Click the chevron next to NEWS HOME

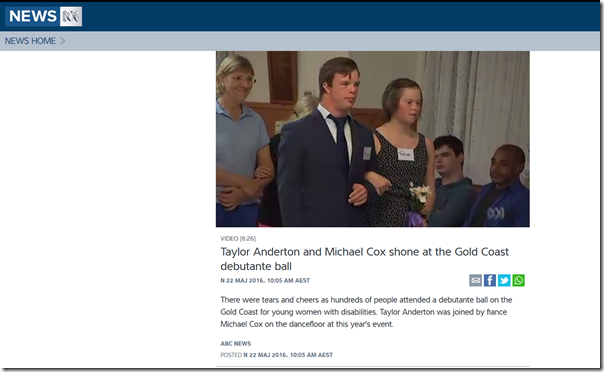pyautogui.click(x=63, y=41)
